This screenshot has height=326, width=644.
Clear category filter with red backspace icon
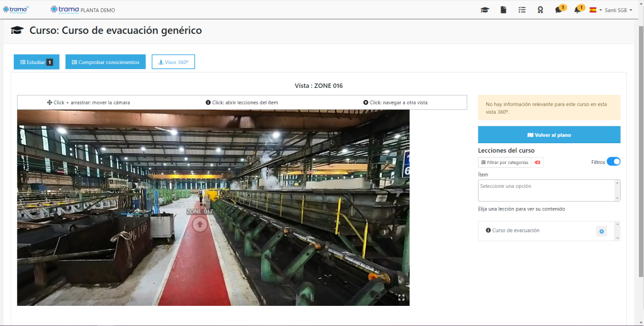(537, 163)
